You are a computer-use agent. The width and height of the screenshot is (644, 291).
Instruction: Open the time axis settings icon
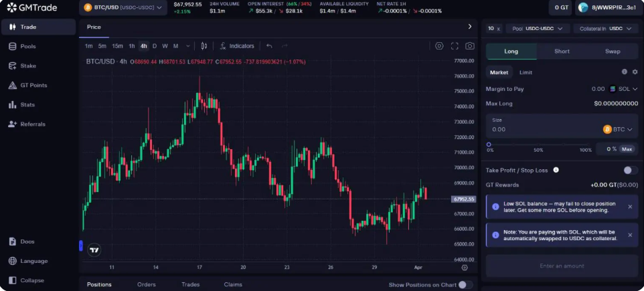465,267
